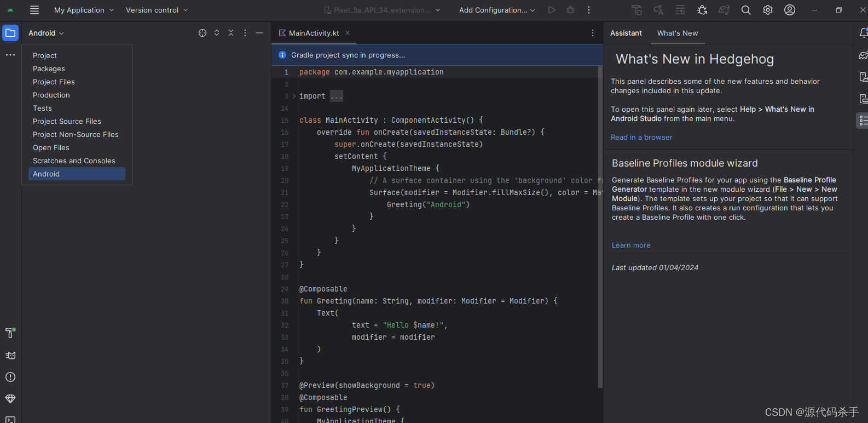This screenshot has height=423, width=868.
Task: Open Notifications bell icon
Action: point(863,33)
